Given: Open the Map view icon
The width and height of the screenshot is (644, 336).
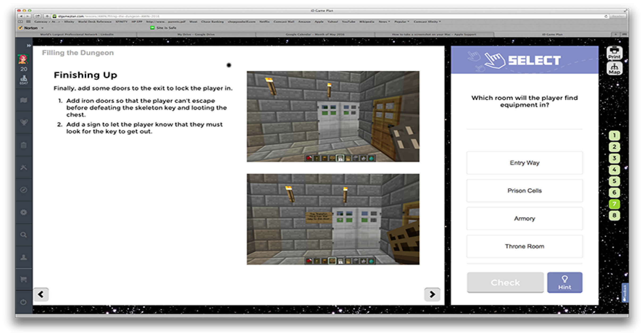Looking at the screenshot, I should (x=614, y=70).
